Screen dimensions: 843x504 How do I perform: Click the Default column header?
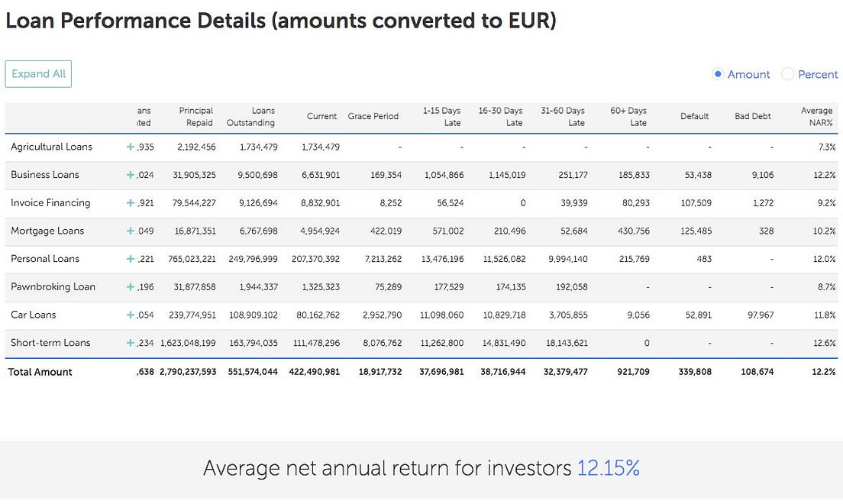tap(695, 117)
